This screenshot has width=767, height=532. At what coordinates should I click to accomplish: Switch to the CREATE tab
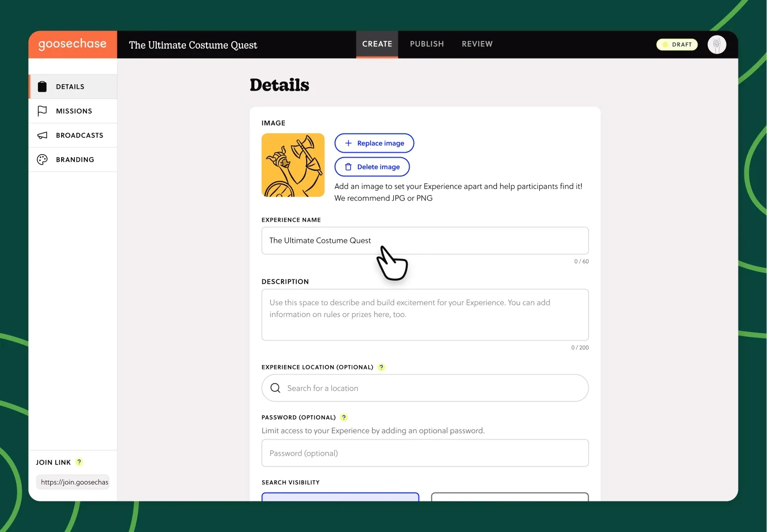tap(377, 44)
